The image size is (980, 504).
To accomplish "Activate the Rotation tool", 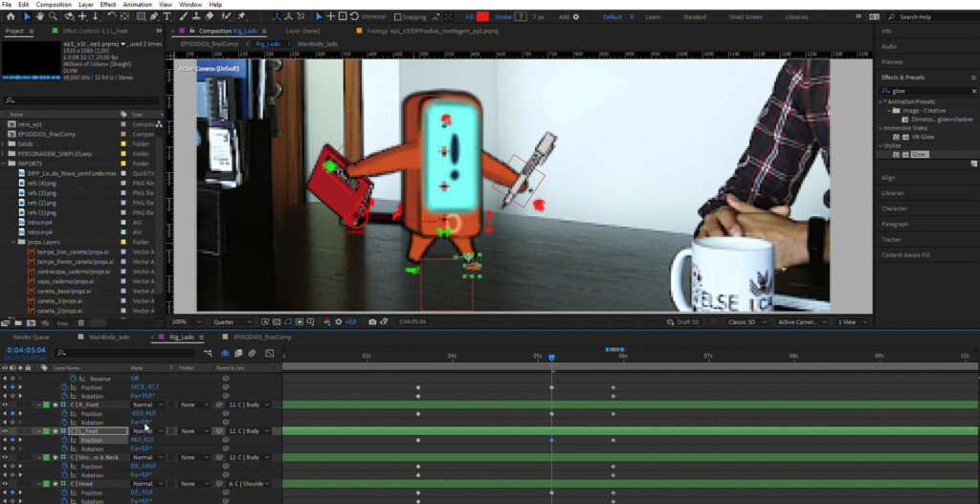I will pyautogui.click(x=112, y=16).
